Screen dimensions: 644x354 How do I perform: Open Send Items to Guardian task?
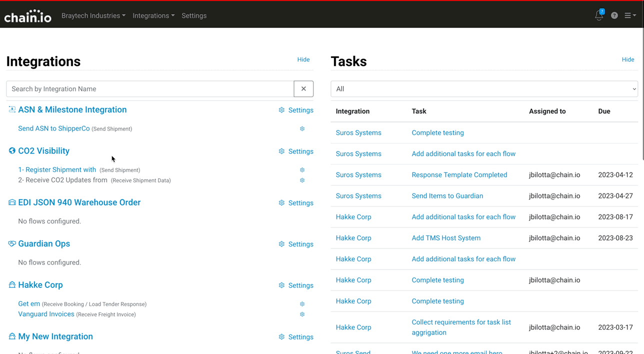tap(447, 195)
